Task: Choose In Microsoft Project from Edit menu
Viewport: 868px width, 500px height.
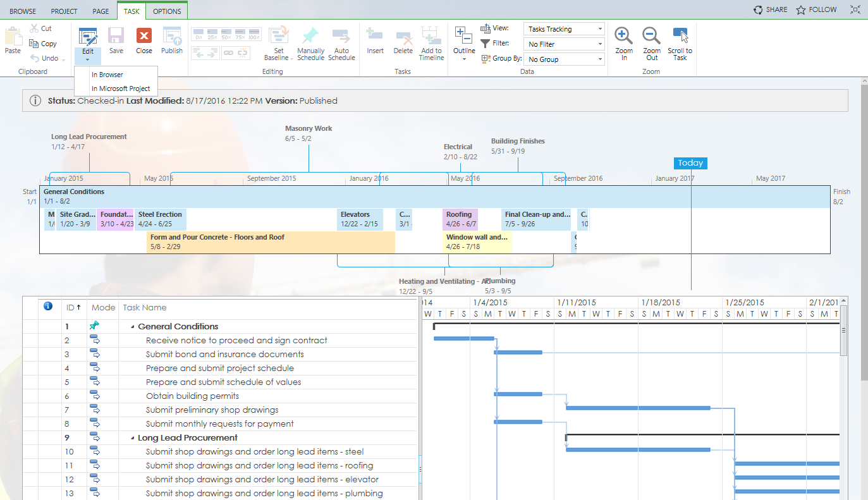Action: click(x=120, y=88)
